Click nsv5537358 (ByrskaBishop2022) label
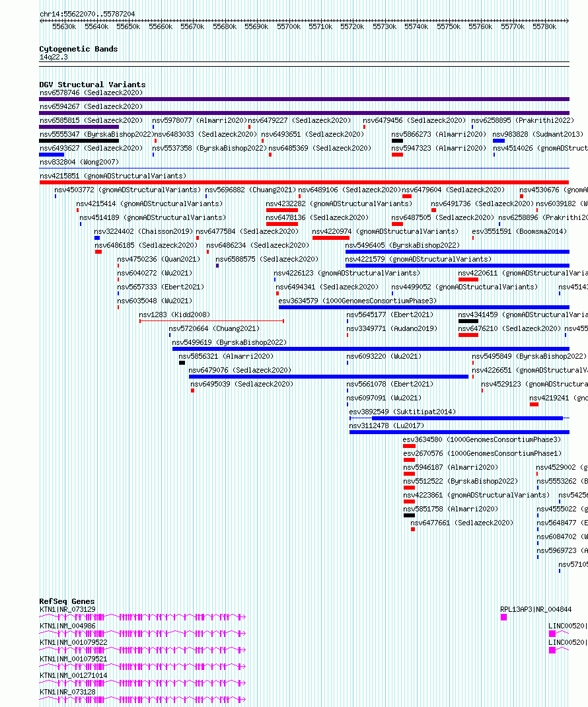This screenshot has width=588, height=707. click(209, 149)
